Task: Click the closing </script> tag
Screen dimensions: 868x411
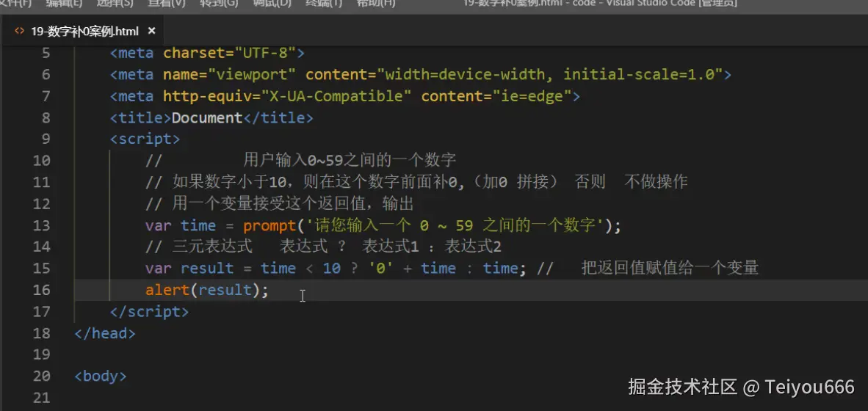Action: tap(150, 311)
